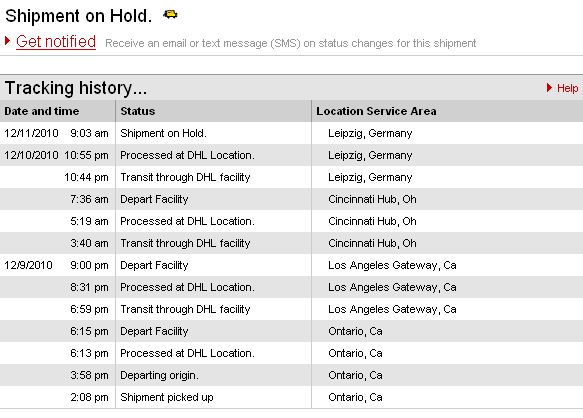
Task: Open the Get notified link
Action: click(56, 41)
